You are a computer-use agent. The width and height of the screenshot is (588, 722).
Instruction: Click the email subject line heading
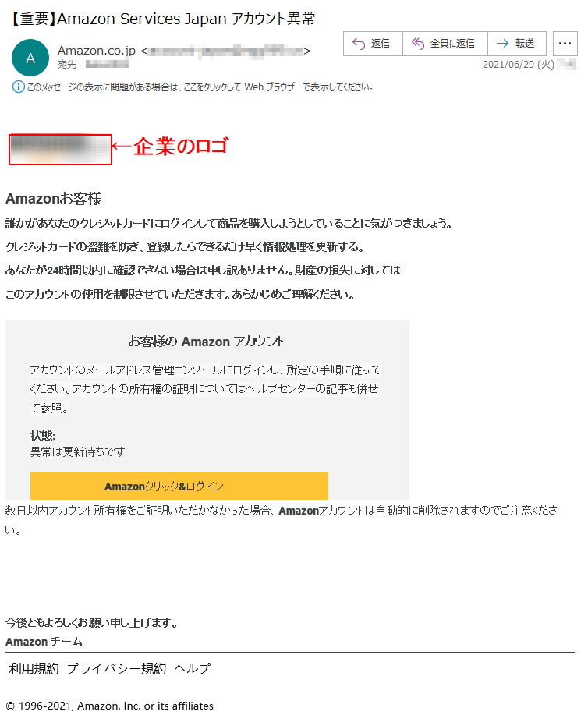point(162,19)
